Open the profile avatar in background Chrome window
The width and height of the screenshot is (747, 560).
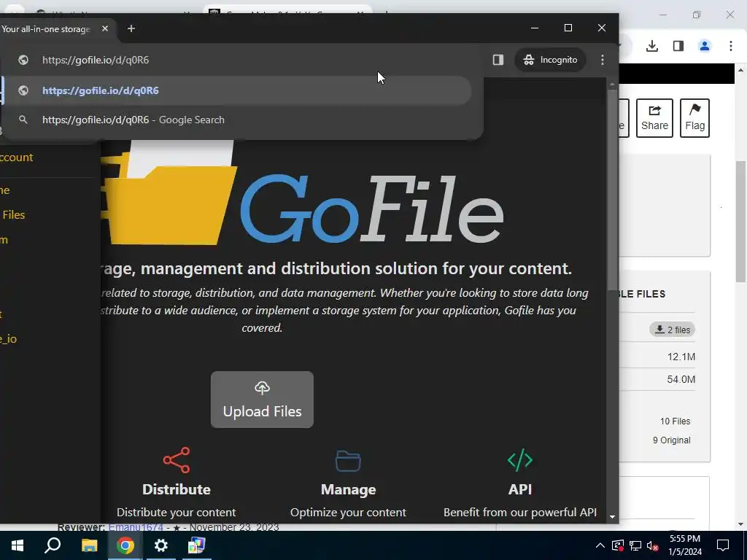(x=705, y=46)
